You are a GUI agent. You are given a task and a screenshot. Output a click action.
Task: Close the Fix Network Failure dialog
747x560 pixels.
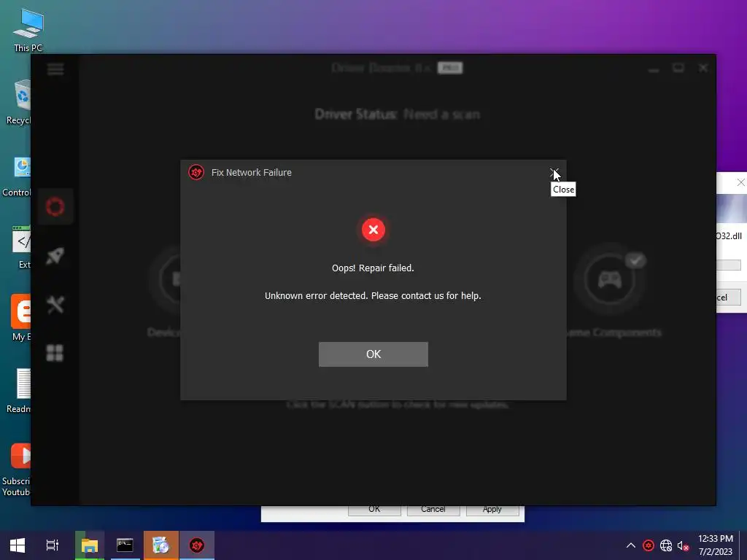pos(554,172)
